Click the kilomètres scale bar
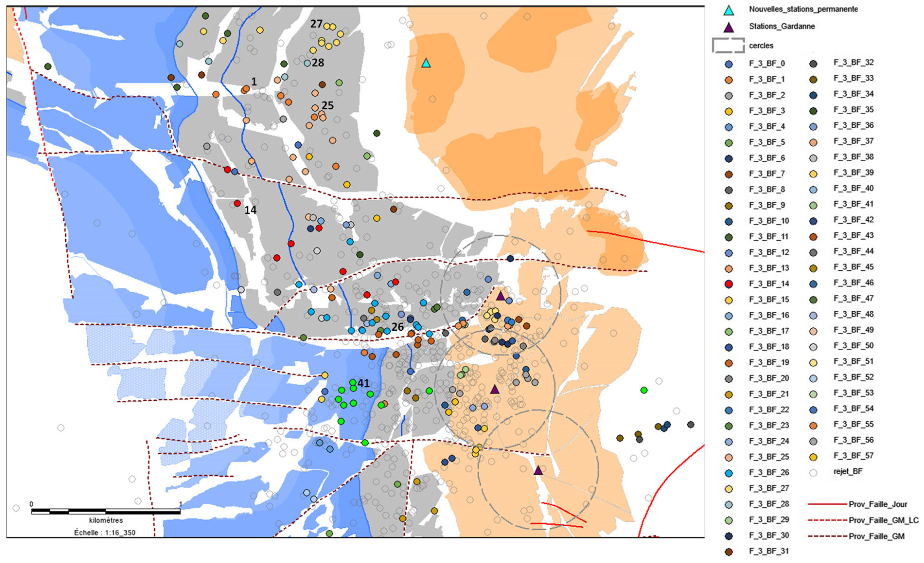This screenshot has height=563, width=924. click(106, 511)
